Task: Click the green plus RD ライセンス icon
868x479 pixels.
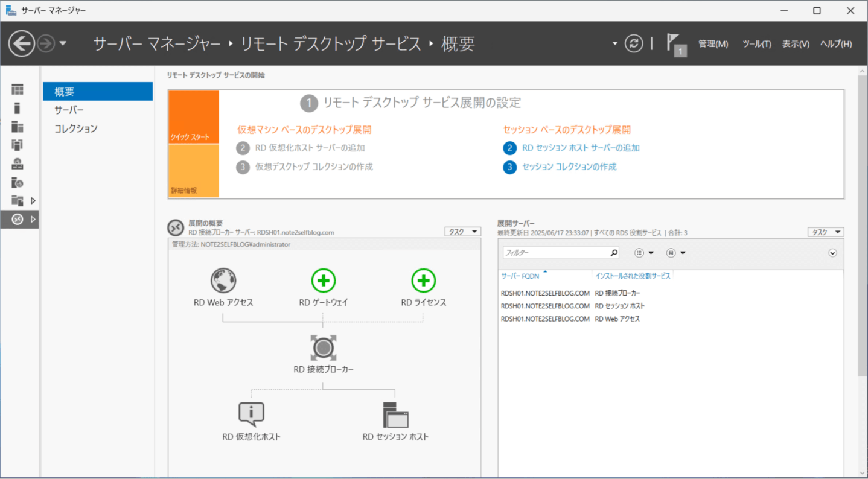Action: pos(424,280)
